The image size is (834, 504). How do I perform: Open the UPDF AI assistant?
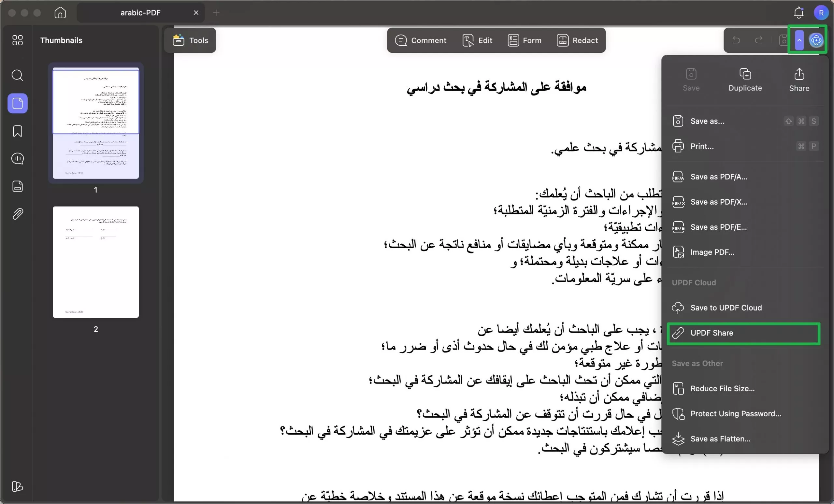[816, 40]
